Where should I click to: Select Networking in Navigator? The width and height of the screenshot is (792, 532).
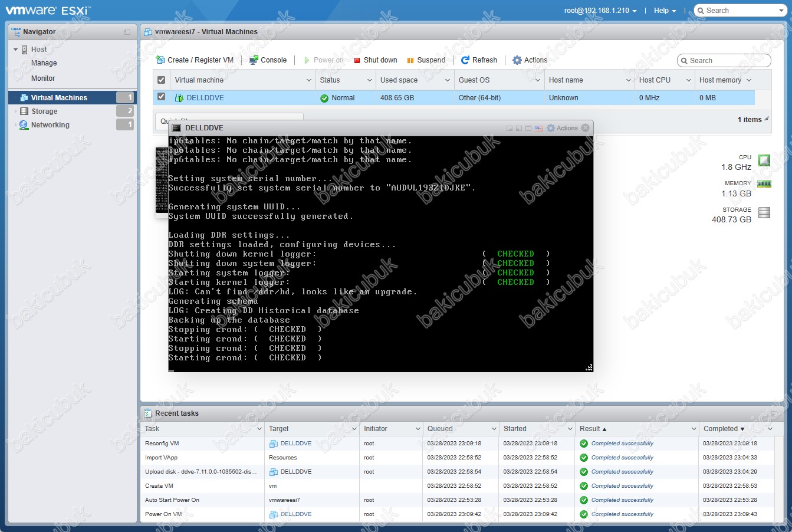[50, 125]
